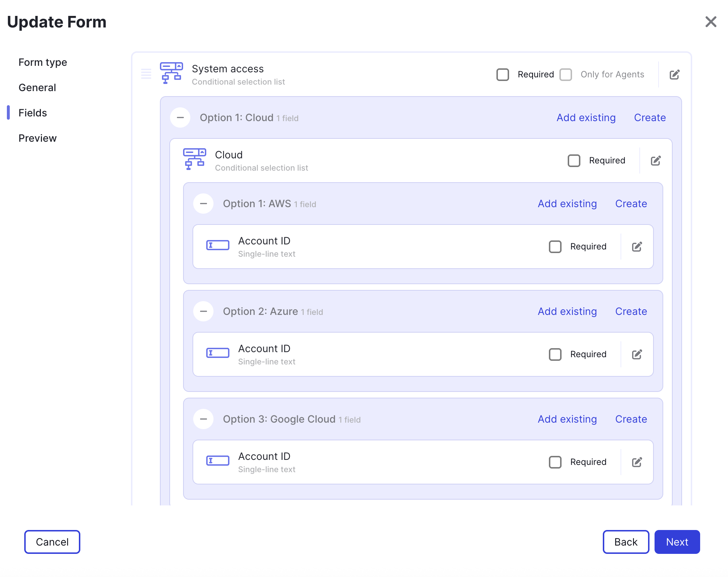Image resolution: width=728 pixels, height=577 pixels.
Task: Edit the Google Cloud Account ID field
Action: pyautogui.click(x=637, y=462)
